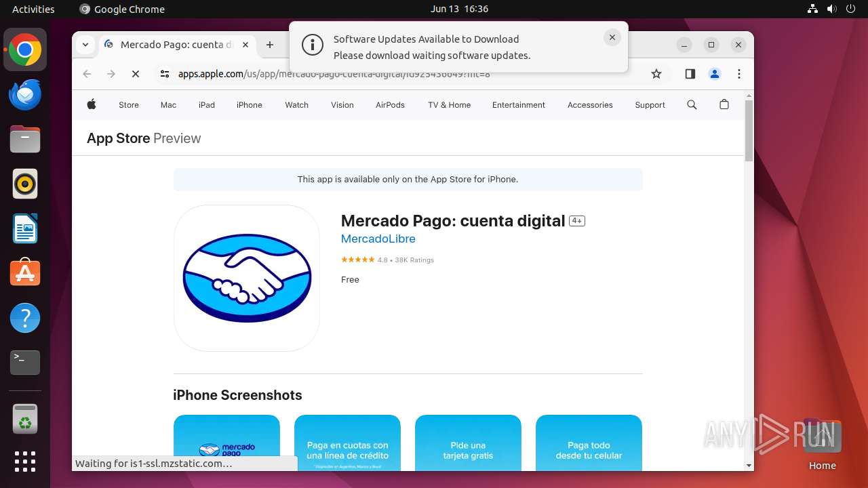Click the page vertical scrollbar thumb

click(749, 131)
